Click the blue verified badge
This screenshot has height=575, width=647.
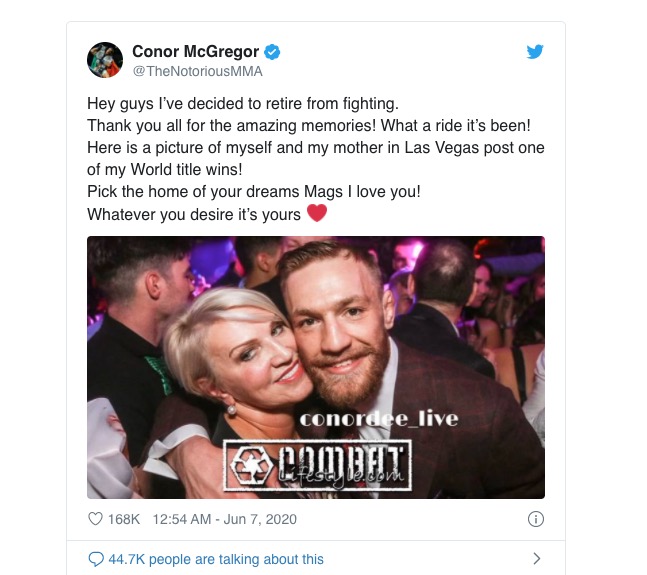[x=272, y=52]
